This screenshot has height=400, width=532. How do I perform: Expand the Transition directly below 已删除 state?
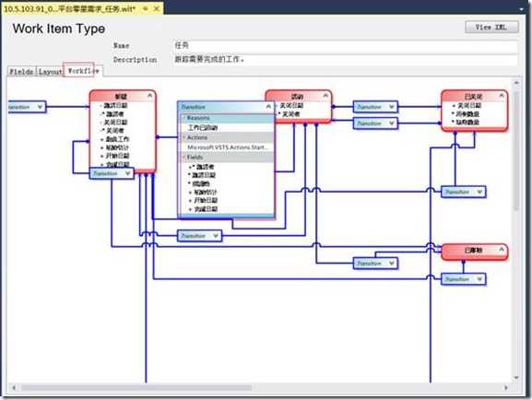click(x=479, y=279)
